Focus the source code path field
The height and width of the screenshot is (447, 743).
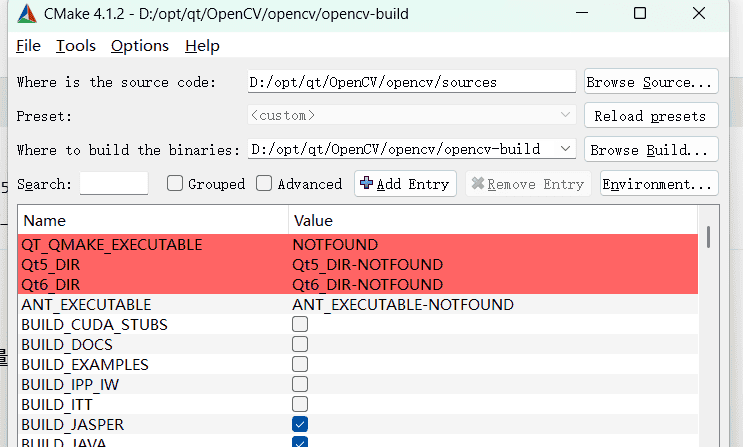point(411,82)
